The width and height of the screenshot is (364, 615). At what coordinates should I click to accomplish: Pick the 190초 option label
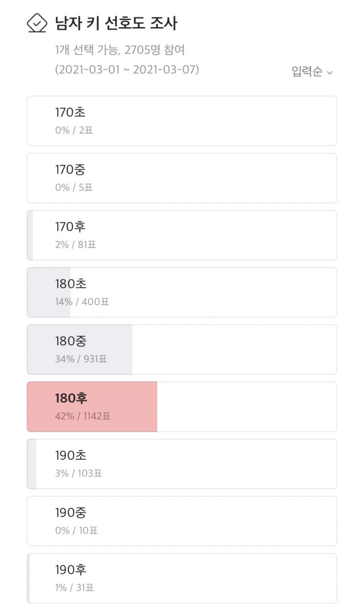(71, 455)
